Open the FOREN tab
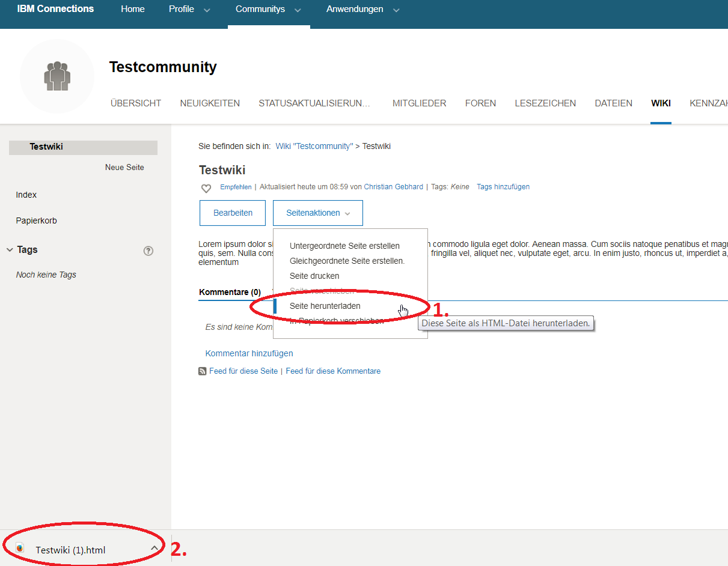 (480, 103)
